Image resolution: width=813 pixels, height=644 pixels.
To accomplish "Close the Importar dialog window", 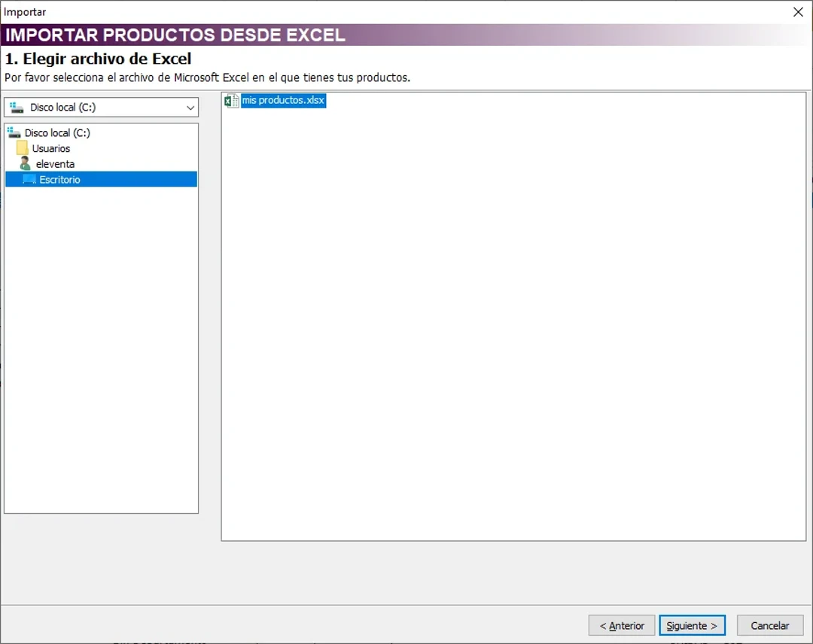I will coord(798,11).
